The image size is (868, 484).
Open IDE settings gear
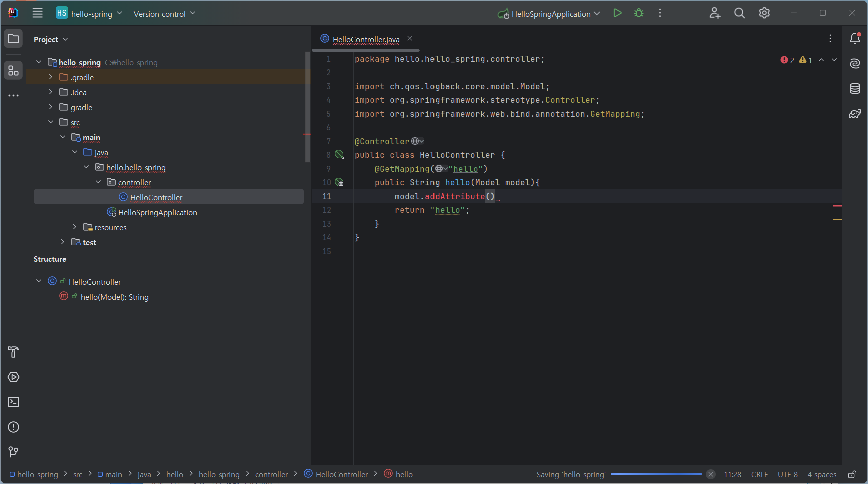coord(764,13)
